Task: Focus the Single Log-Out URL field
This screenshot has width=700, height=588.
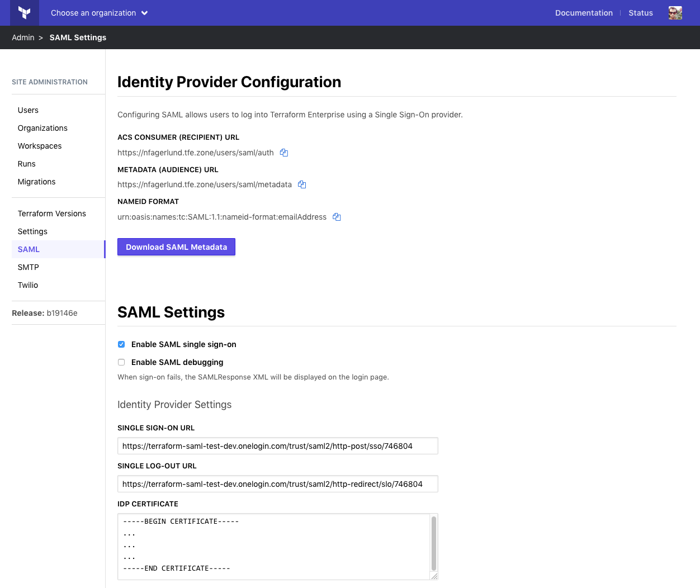Action: (x=277, y=484)
